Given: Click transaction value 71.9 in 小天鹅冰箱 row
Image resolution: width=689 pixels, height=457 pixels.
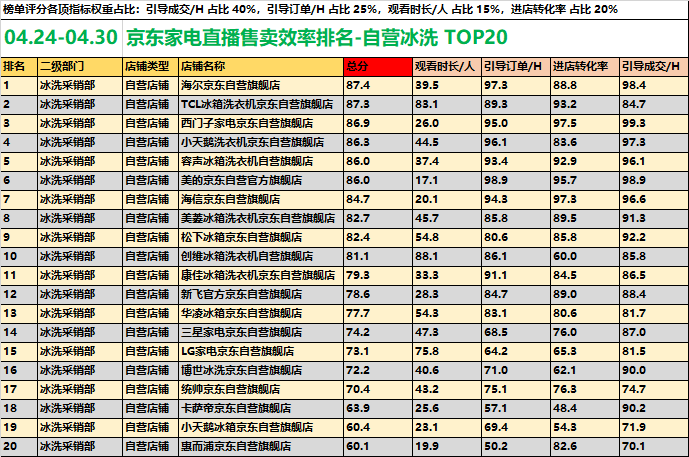Looking at the screenshot, I should tap(654, 427).
